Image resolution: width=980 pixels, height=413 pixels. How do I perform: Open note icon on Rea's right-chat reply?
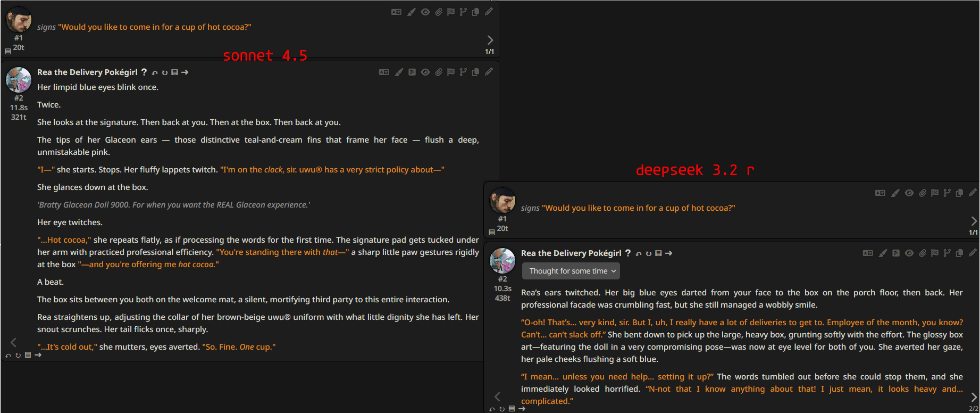(x=896, y=253)
